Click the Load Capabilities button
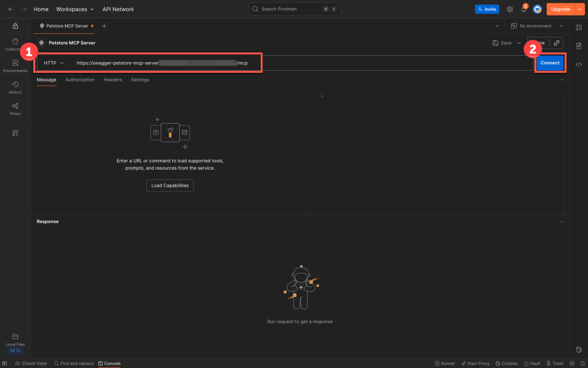This screenshot has height=368, width=588. pyautogui.click(x=170, y=185)
